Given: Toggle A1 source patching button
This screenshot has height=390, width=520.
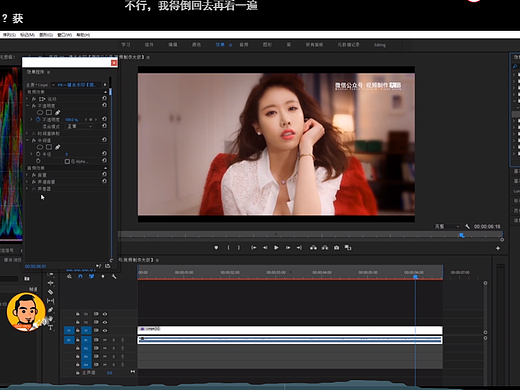Looking at the screenshot, I should click(x=69, y=340).
